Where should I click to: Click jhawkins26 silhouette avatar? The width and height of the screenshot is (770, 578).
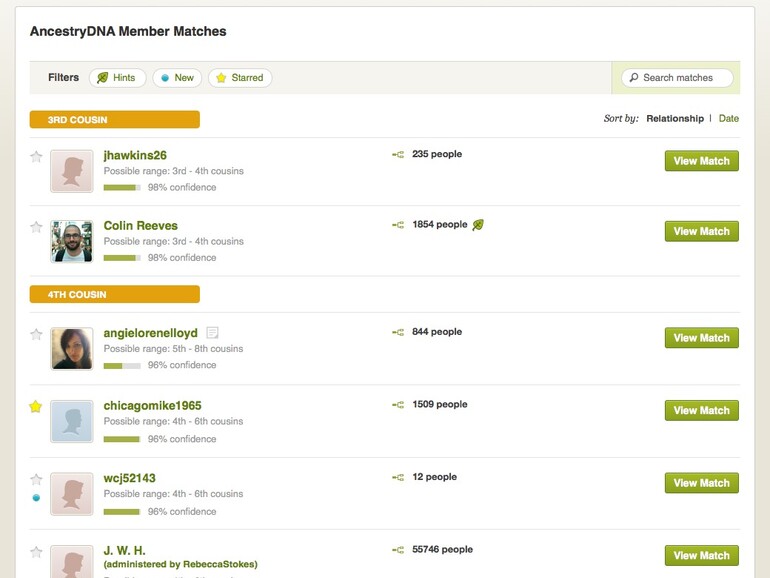point(72,171)
